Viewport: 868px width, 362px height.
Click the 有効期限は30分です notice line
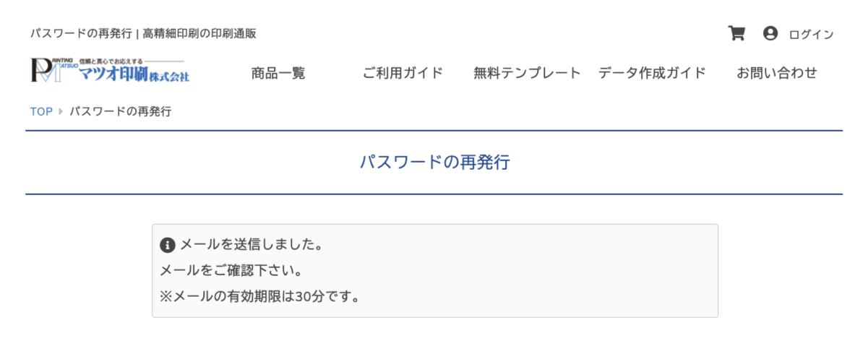tap(260, 297)
